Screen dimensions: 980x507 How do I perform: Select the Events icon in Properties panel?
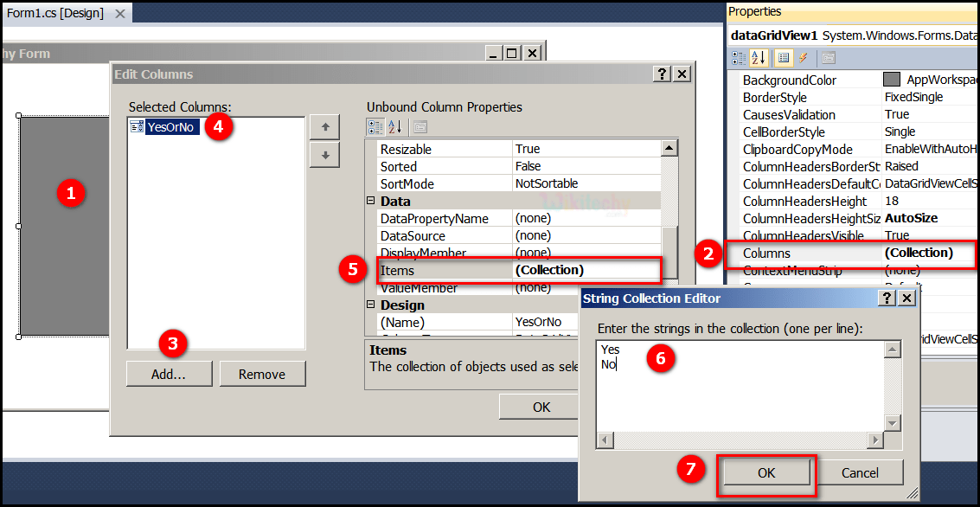pos(803,58)
